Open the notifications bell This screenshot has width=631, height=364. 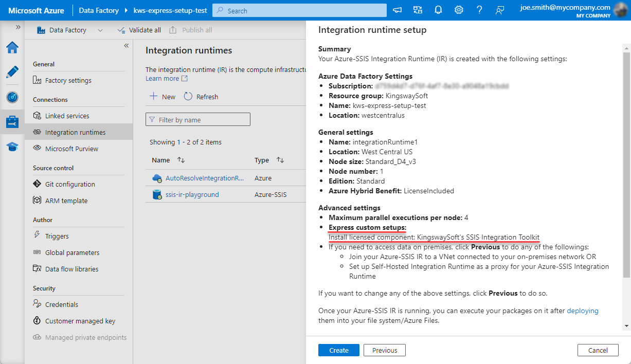[x=438, y=10]
